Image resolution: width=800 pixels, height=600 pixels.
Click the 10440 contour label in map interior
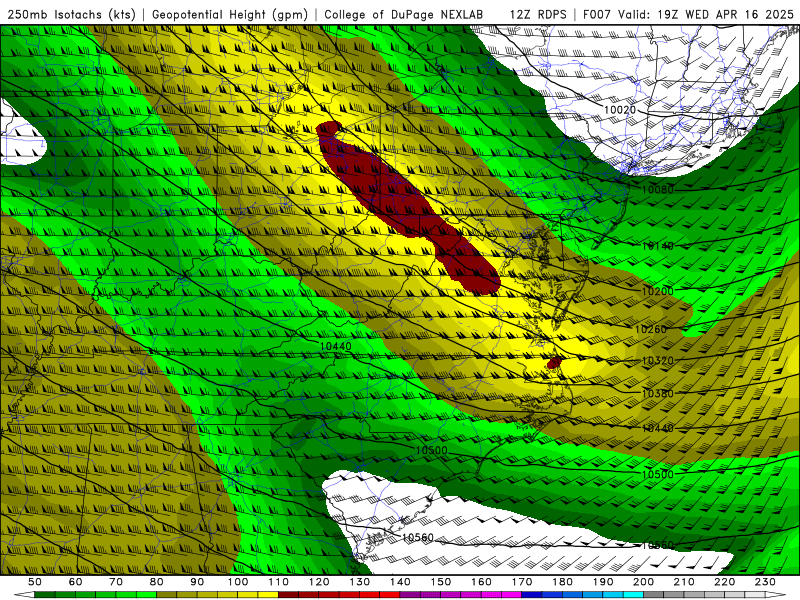[336, 346]
